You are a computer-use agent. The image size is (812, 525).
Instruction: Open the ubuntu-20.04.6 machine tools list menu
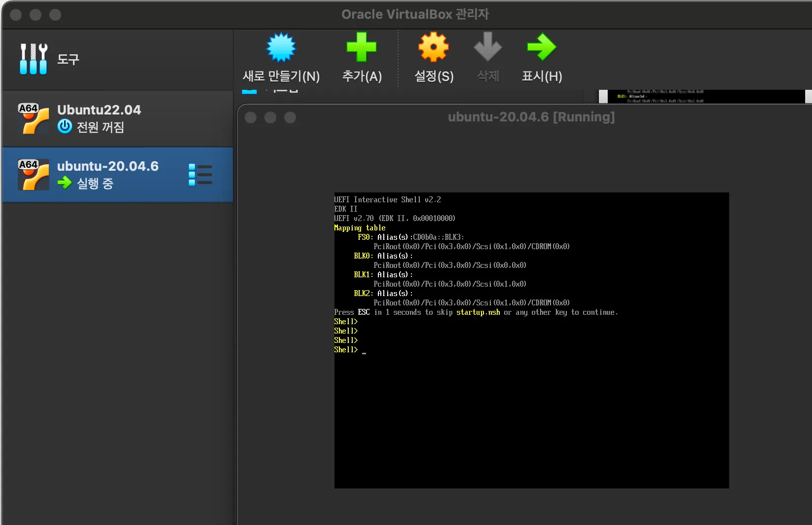[x=200, y=175]
